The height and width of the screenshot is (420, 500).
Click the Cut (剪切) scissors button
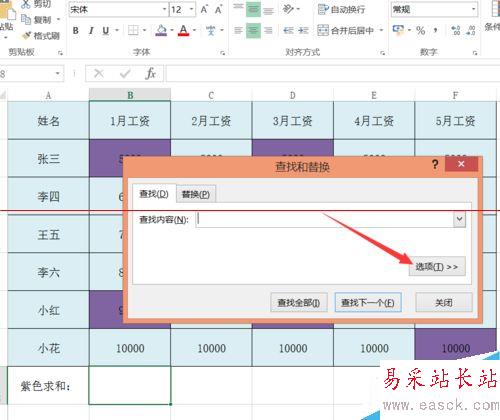36,4
